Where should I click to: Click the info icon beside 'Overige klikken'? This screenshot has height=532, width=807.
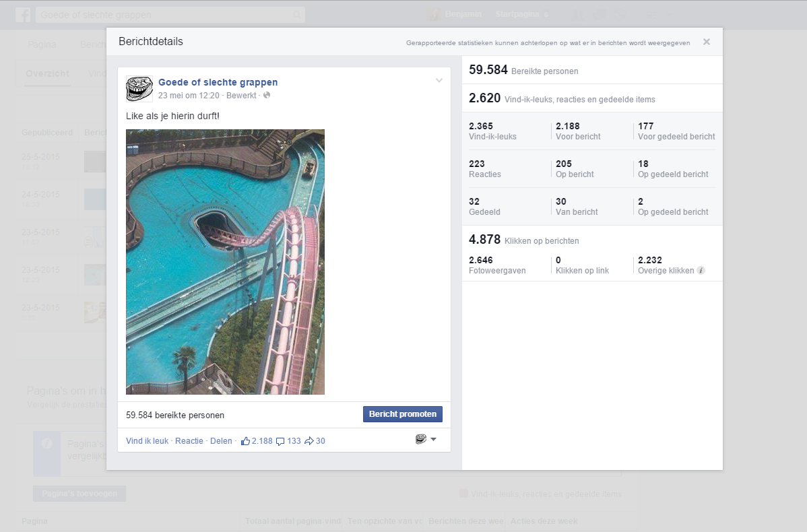point(701,271)
